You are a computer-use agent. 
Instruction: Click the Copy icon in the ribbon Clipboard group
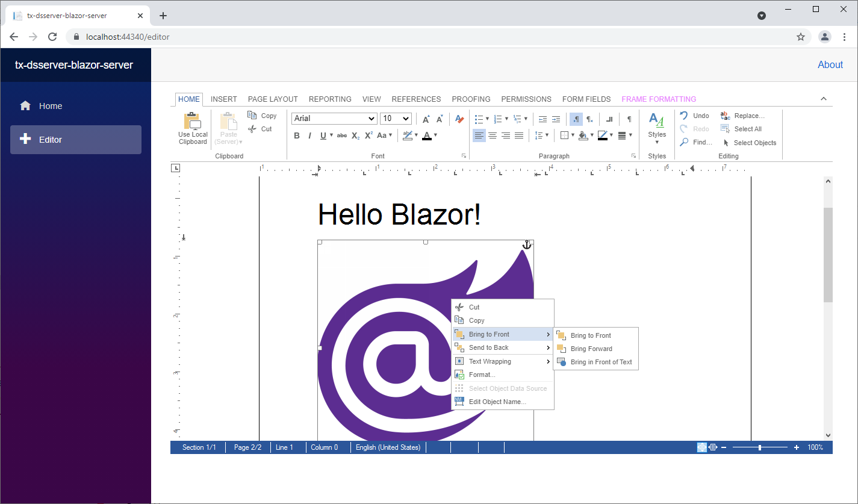253,115
